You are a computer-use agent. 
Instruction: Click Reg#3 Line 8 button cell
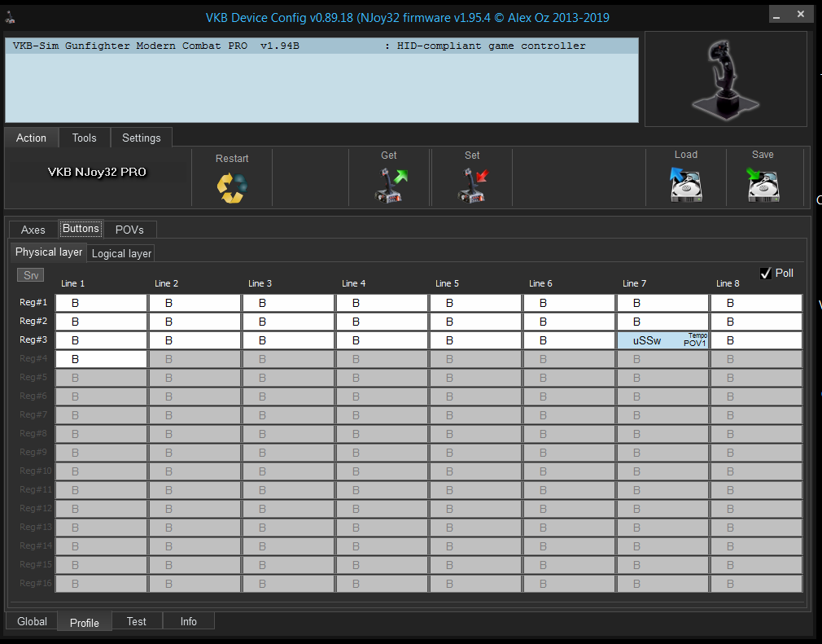coord(756,340)
